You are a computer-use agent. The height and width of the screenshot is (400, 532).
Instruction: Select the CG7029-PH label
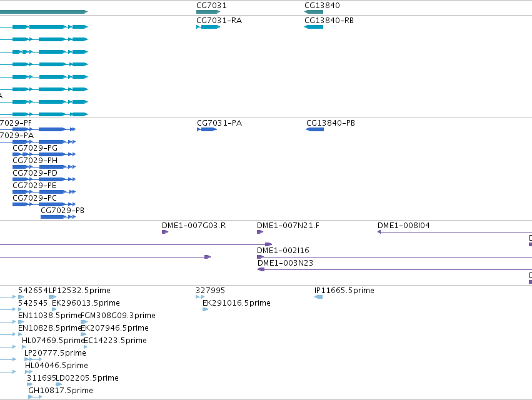tap(35, 161)
